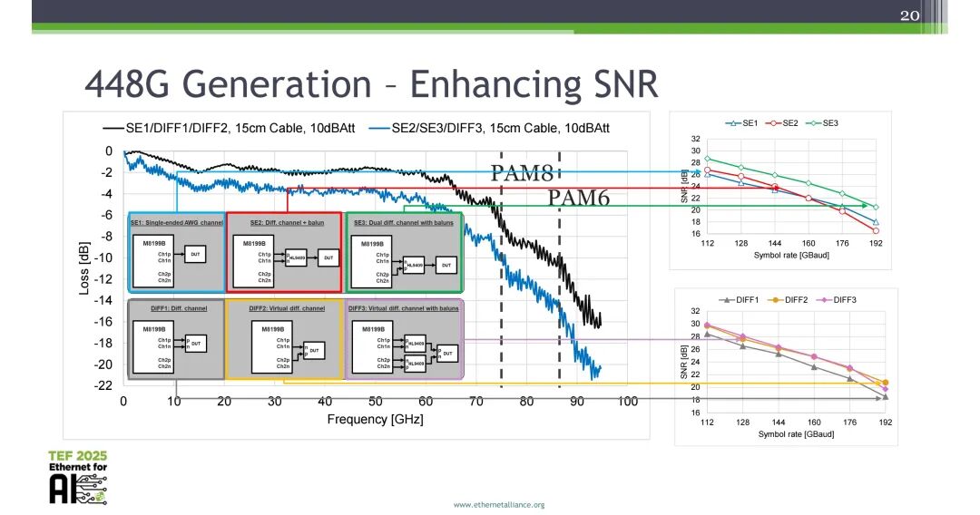This screenshot has width=980, height=515.
Task: Click the slide number 20
Action: [x=909, y=15]
